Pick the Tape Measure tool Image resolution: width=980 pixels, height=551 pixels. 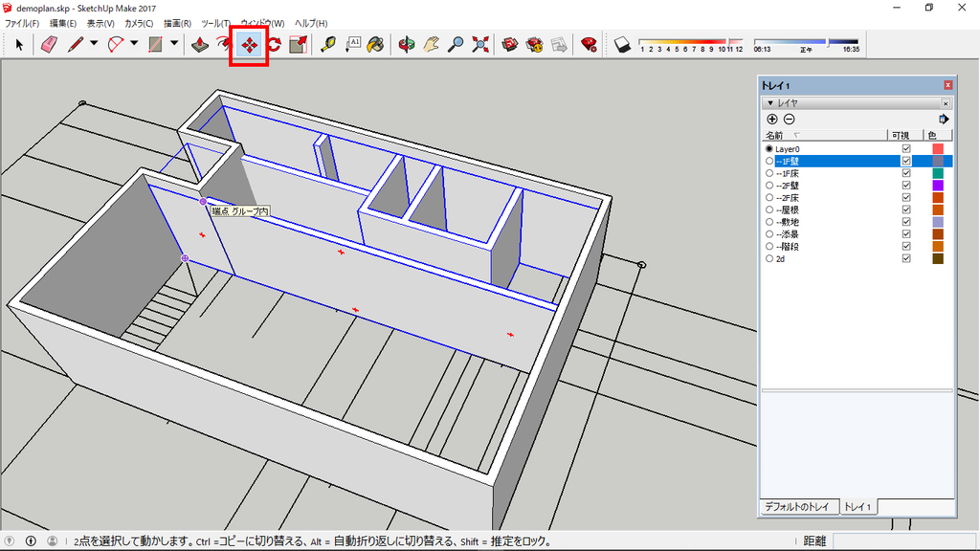click(x=327, y=44)
